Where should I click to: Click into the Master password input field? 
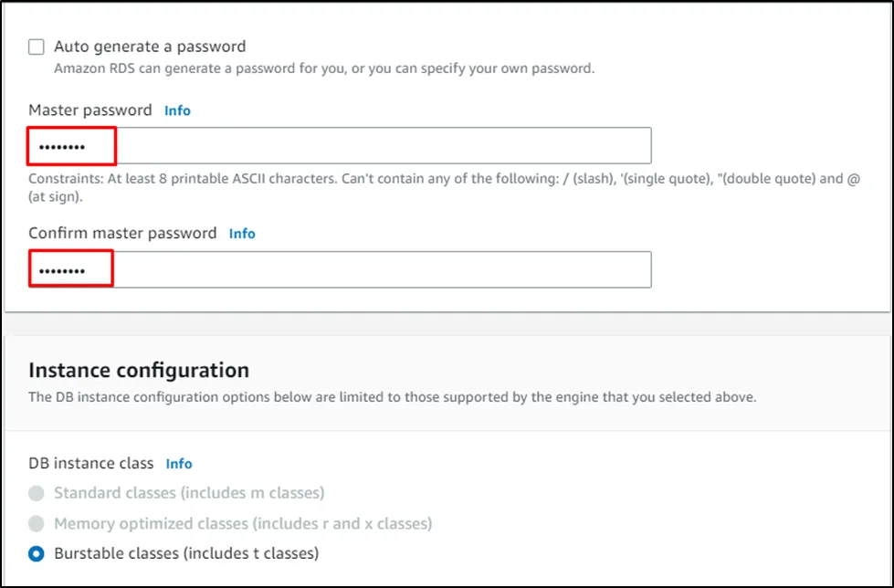(365, 146)
